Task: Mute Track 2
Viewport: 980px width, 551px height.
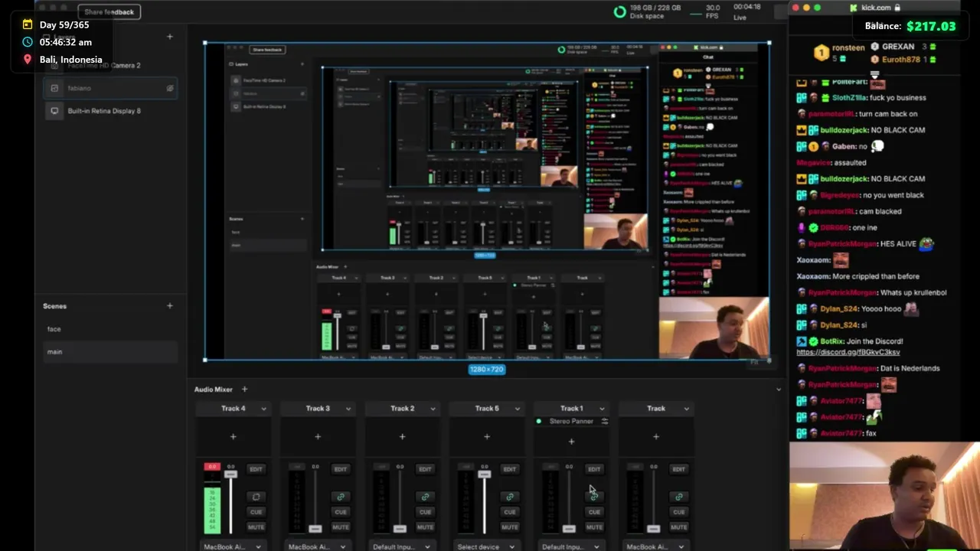Action: pos(425,527)
